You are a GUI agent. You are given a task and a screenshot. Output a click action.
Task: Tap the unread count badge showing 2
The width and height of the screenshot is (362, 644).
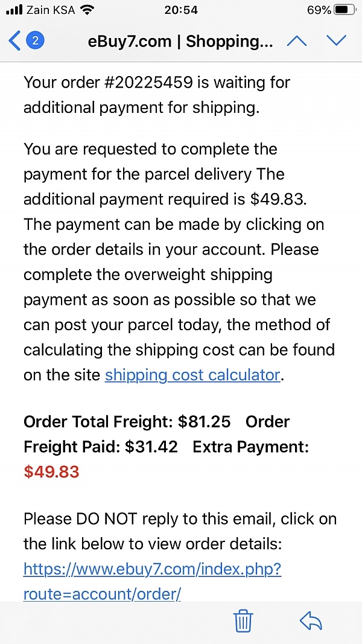point(35,41)
